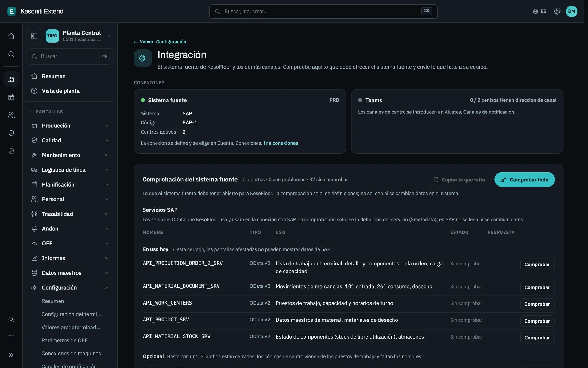Image resolution: width=588 pixels, height=368 pixels.
Task: Open the home icon in left rail
Action: pyautogui.click(x=11, y=36)
